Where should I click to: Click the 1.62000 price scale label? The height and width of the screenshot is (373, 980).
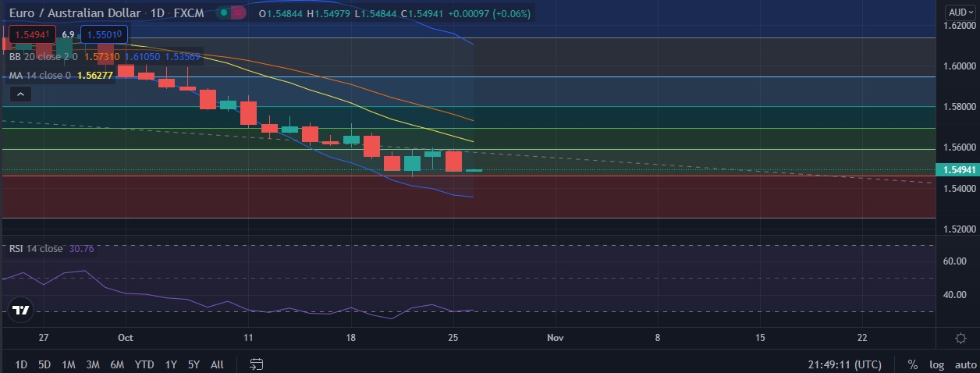click(959, 26)
